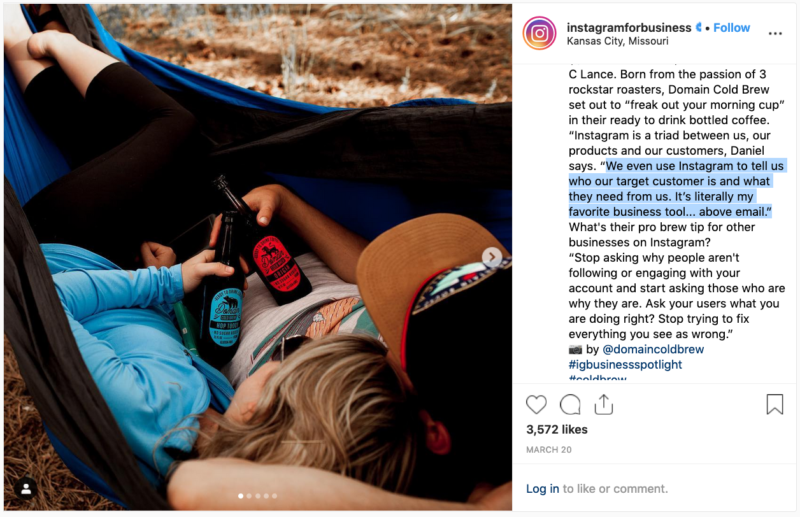The image size is (800, 517).
Task: Save the post with the bookmark icon
Action: click(774, 404)
